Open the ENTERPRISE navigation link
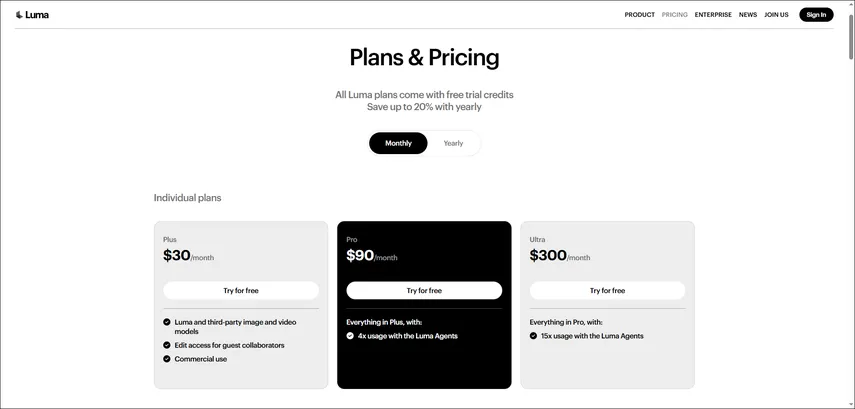 (x=713, y=15)
